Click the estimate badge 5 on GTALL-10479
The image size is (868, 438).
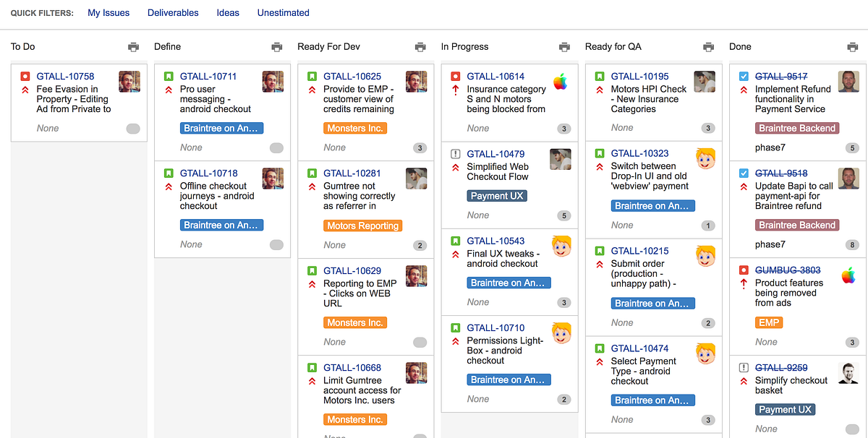point(564,215)
